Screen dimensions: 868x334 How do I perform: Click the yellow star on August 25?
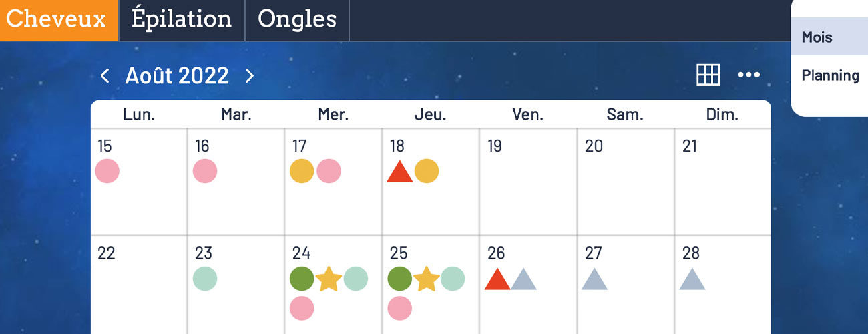pos(426,279)
